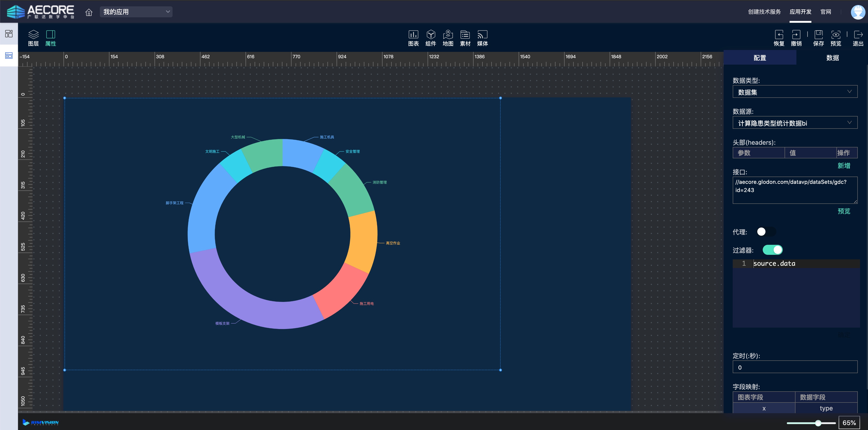This screenshot has height=430, width=868.
Task: Expand the 我的应用 dropdown
Action: [x=136, y=12]
